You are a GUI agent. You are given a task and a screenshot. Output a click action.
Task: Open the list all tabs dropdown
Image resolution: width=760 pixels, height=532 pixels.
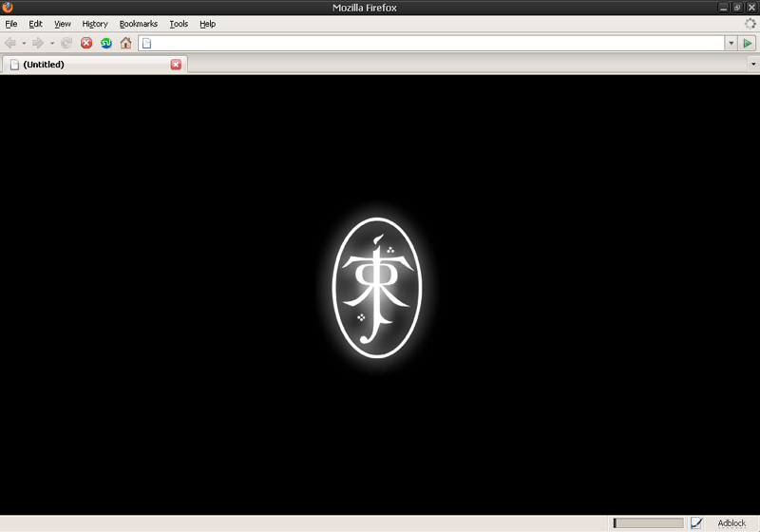coord(752,64)
